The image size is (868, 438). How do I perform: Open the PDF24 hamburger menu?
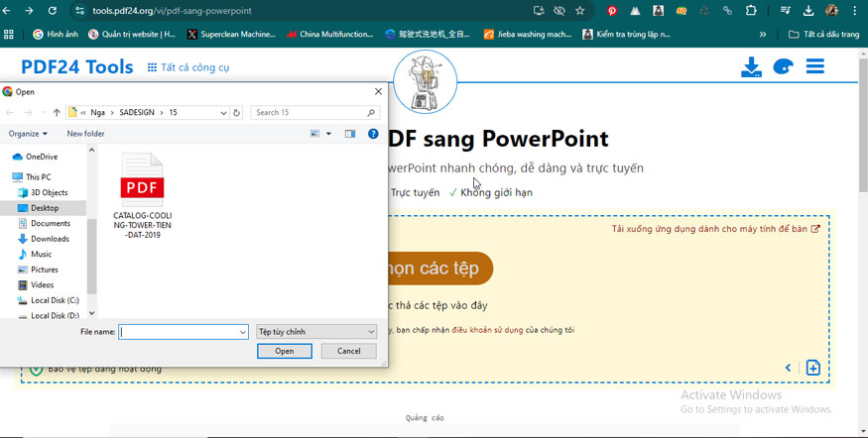(814, 66)
